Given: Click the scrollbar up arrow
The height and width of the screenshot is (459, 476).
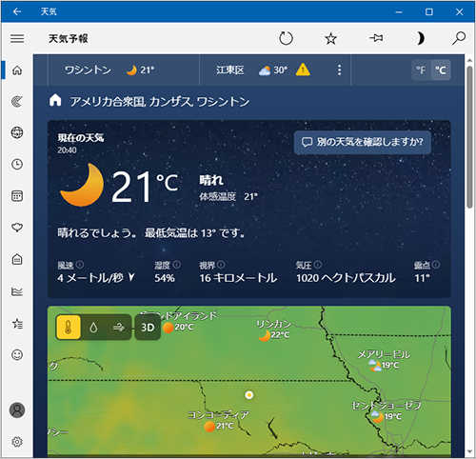Looking at the screenshot, I should click(469, 60).
